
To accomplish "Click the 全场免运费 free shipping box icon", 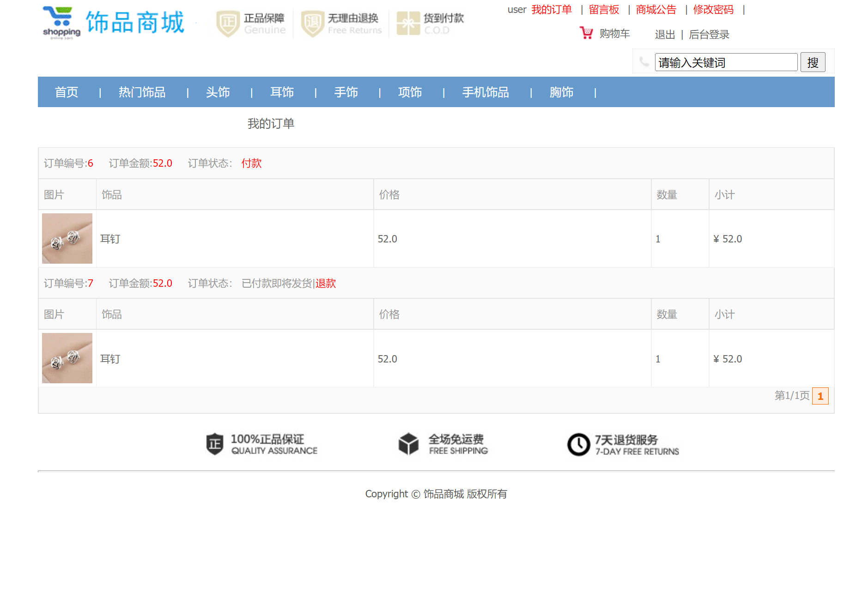I will click(x=408, y=444).
